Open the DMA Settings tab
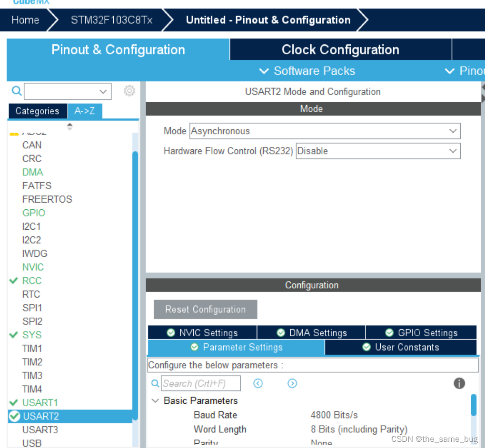485x448 pixels. (x=311, y=332)
